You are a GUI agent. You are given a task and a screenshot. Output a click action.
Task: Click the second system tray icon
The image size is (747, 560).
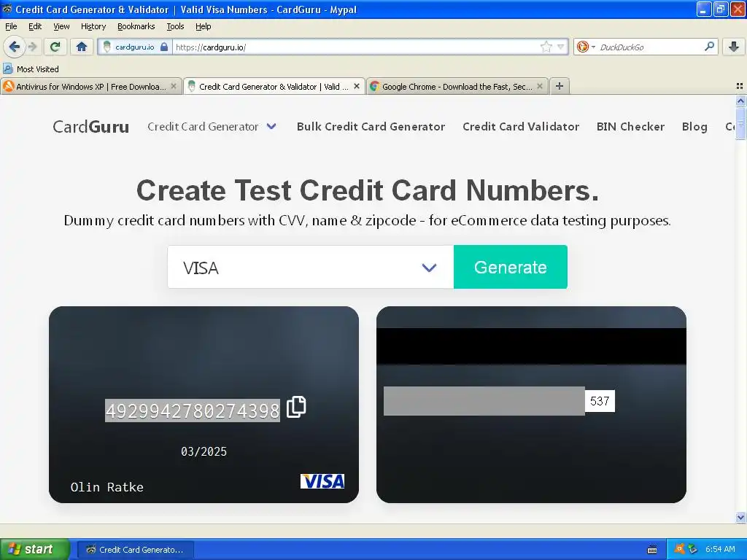pos(693,549)
